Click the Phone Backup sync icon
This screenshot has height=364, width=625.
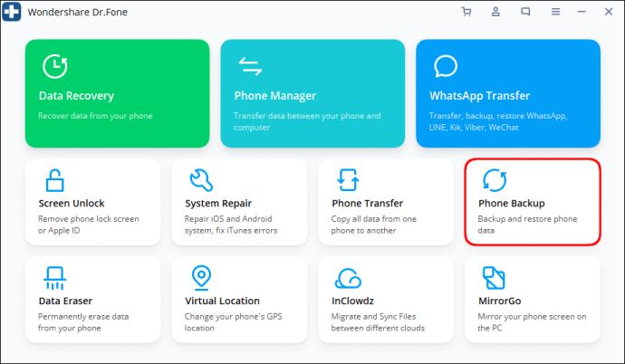pos(495,180)
